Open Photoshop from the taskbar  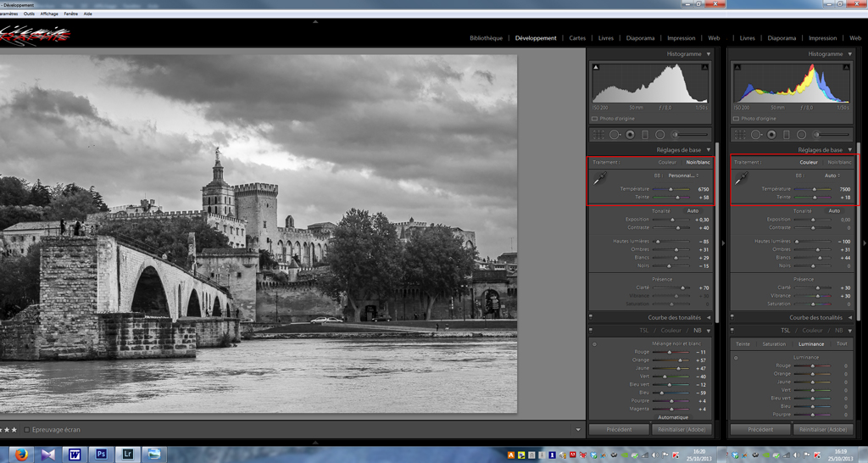click(x=102, y=455)
